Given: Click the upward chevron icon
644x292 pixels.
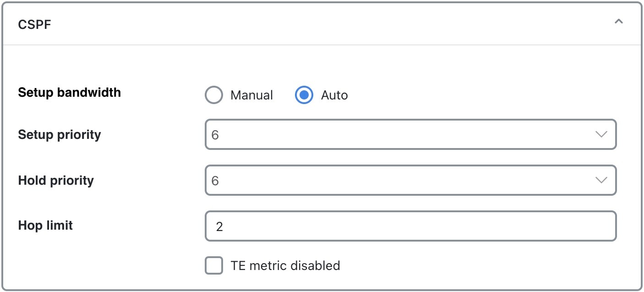Looking at the screenshot, I should [x=619, y=21].
